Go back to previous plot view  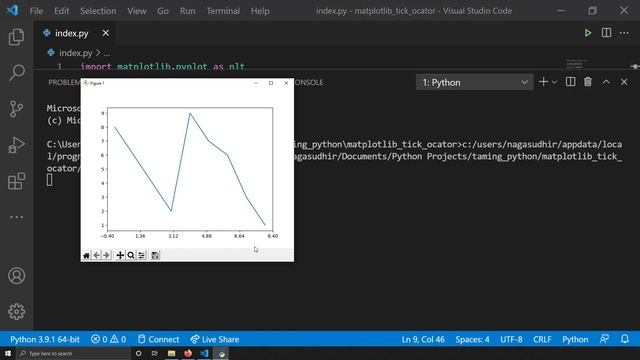(x=97, y=256)
